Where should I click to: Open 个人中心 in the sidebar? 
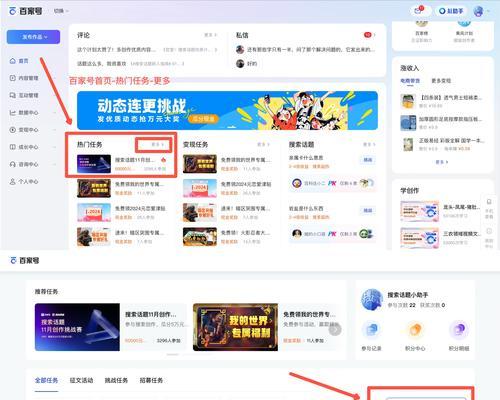pos(24,182)
